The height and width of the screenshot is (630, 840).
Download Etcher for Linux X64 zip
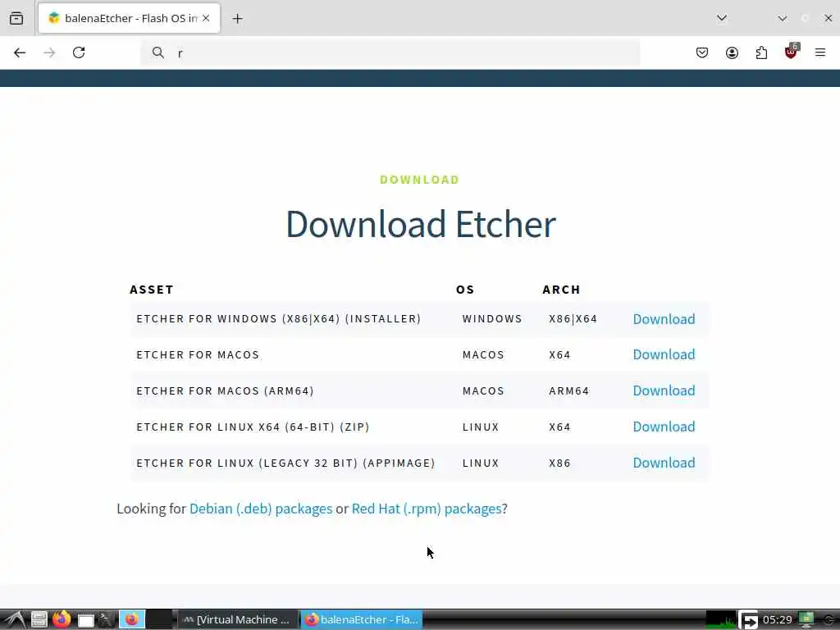coord(664,427)
